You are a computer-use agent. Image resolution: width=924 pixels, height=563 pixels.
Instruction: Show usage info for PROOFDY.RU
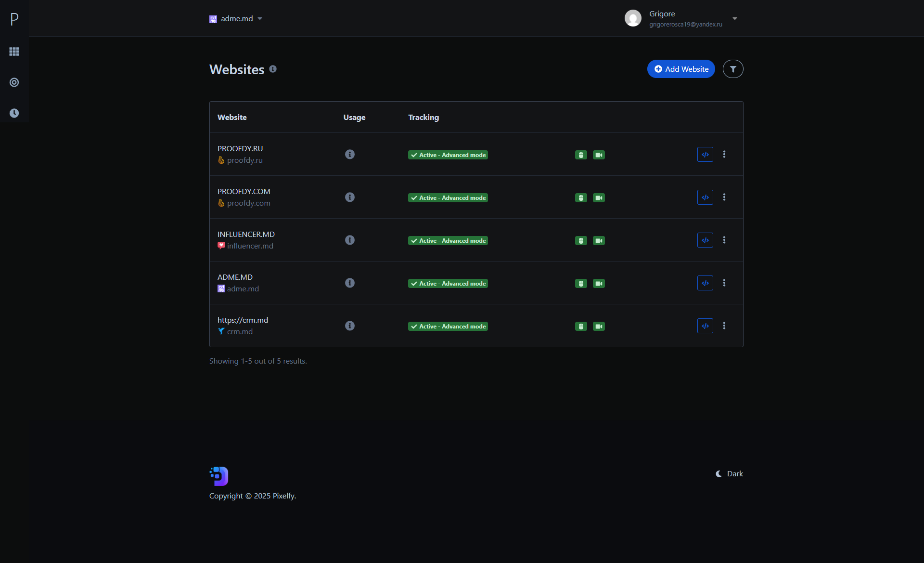(350, 154)
